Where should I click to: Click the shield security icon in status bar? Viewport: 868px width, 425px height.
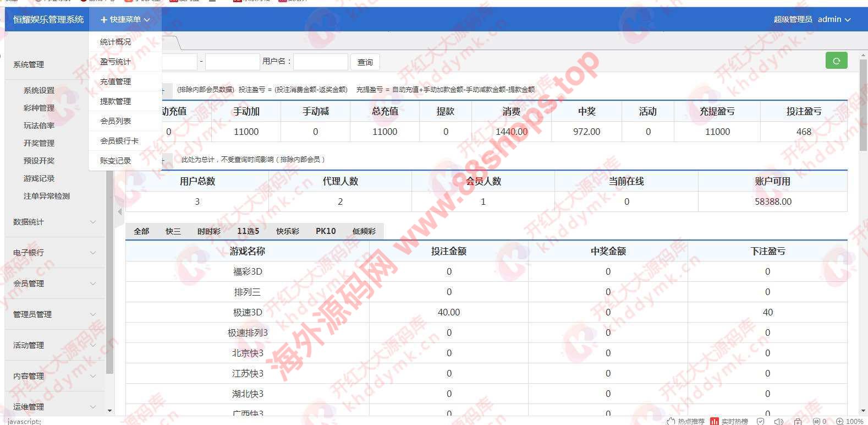[760, 421]
